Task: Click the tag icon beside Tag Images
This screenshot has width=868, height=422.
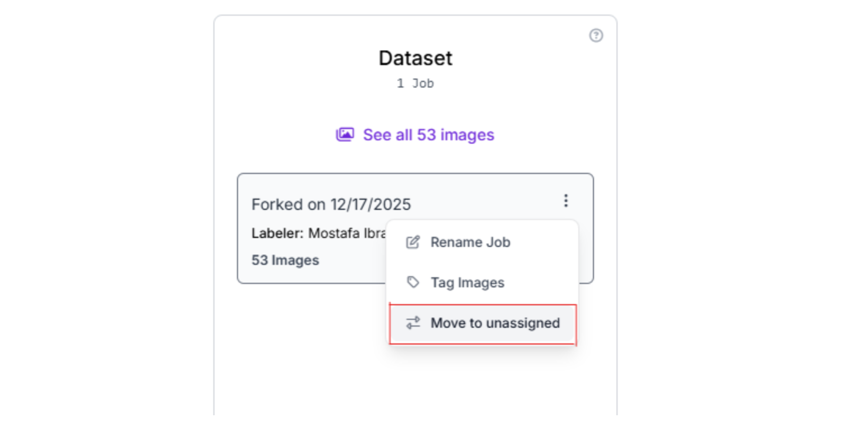Action: (413, 282)
